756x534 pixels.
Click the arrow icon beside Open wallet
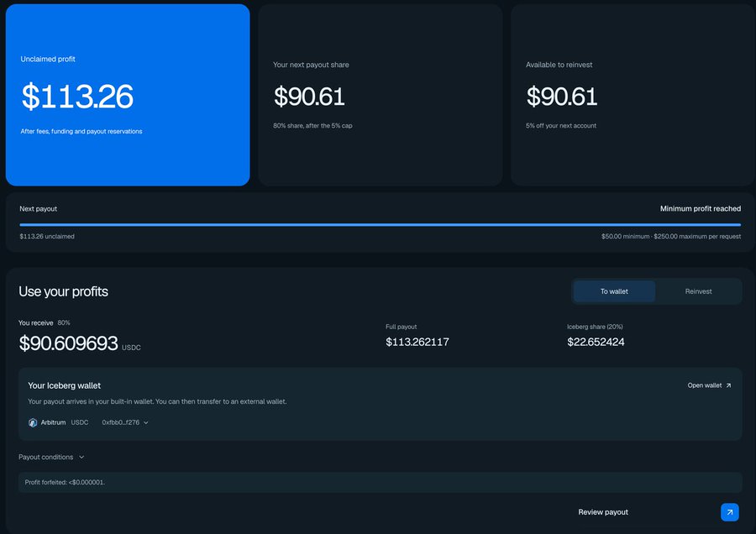(728, 385)
